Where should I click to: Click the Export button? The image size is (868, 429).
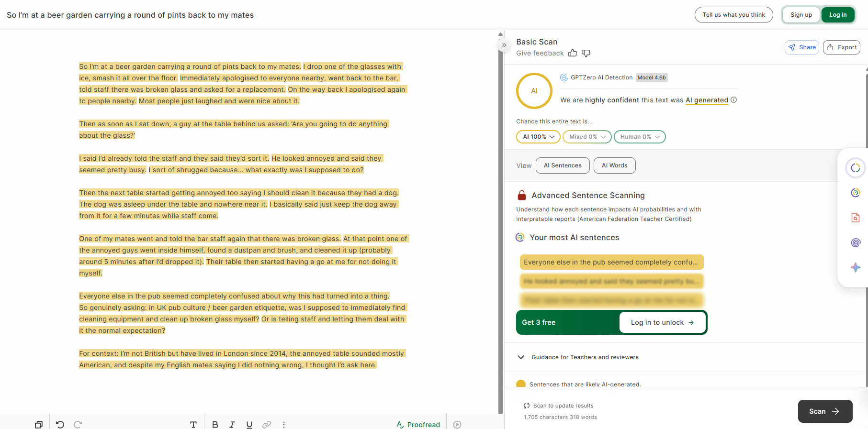pos(842,47)
